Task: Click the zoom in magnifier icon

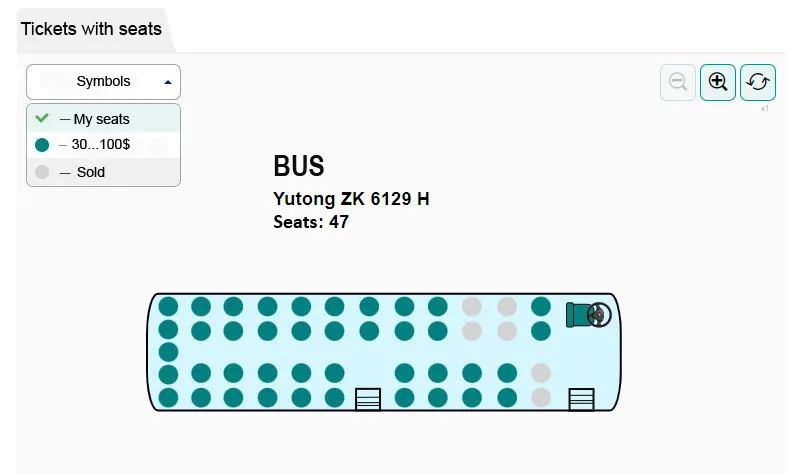Action: (x=717, y=82)
